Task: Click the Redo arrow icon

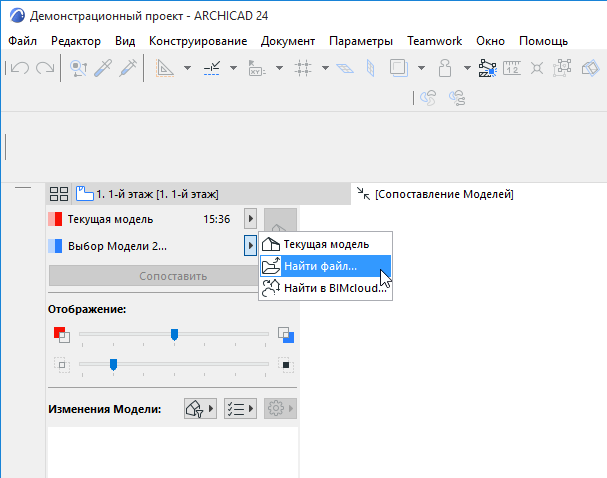Action: (44, 68)
